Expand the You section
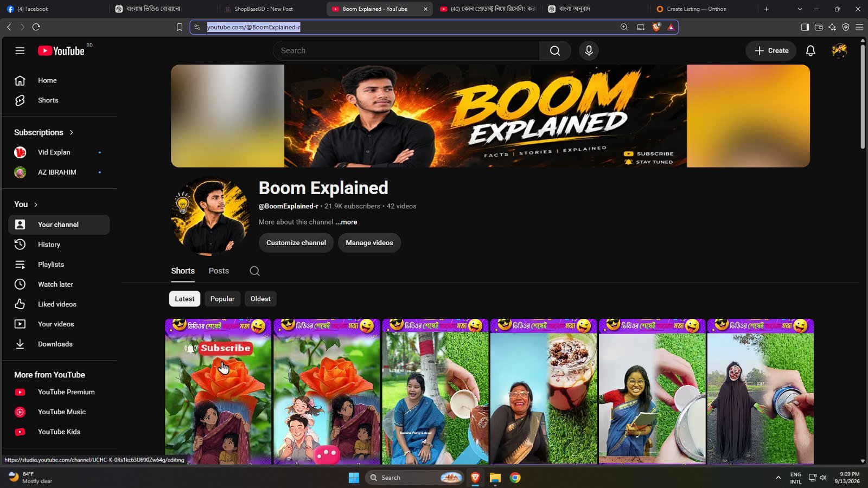Screen dimensions: 868x488 click(26, 204)
